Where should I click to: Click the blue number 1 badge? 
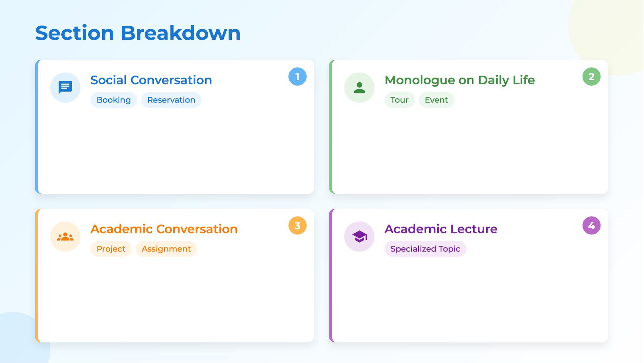click(x=297, y=77)
